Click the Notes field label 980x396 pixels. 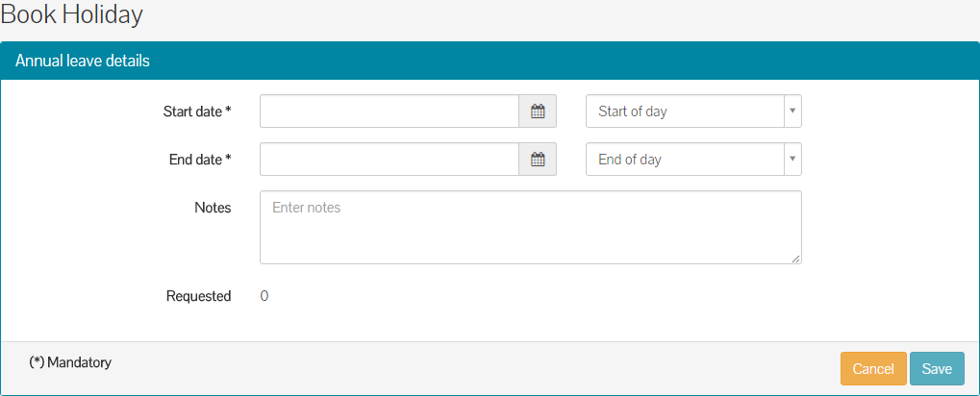pyautogui.click(x=213, y=208)
